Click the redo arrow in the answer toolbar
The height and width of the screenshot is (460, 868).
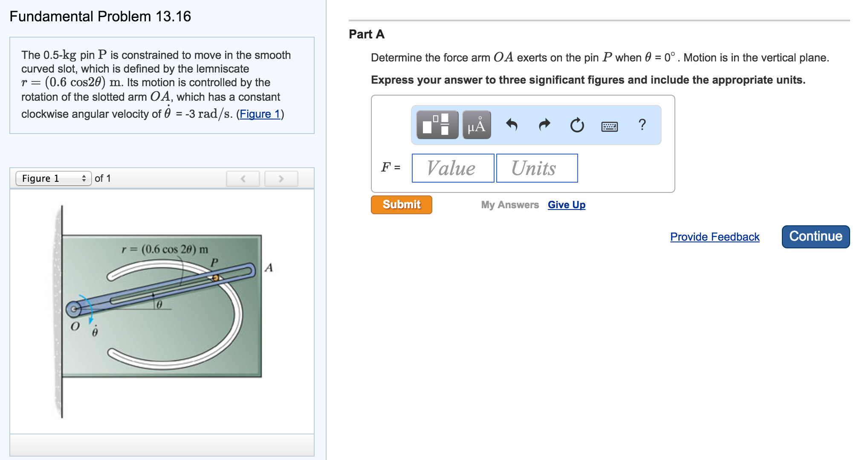[544, 125]
